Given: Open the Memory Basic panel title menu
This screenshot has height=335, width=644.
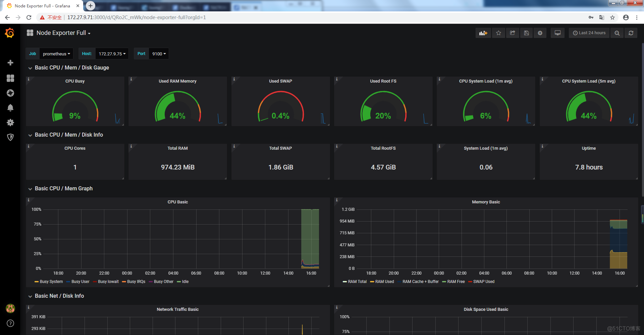Looking at the screenshot, I should (x=486, y=202).
